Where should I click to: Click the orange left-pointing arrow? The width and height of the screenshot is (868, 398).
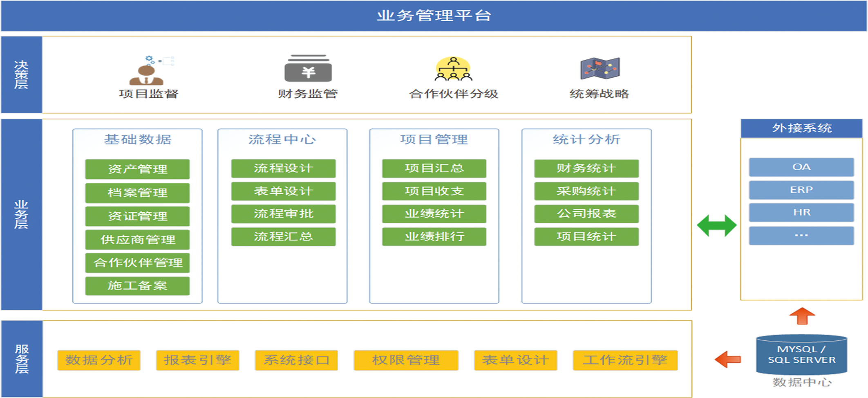[x=728, y=359]
